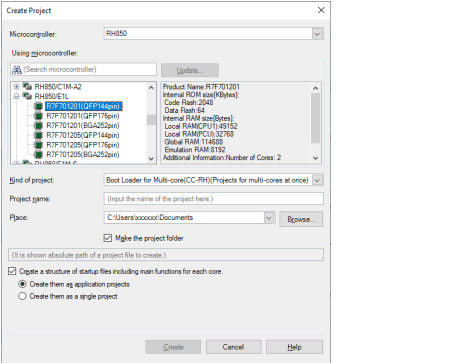Click the Search microcontroller field

83,69
